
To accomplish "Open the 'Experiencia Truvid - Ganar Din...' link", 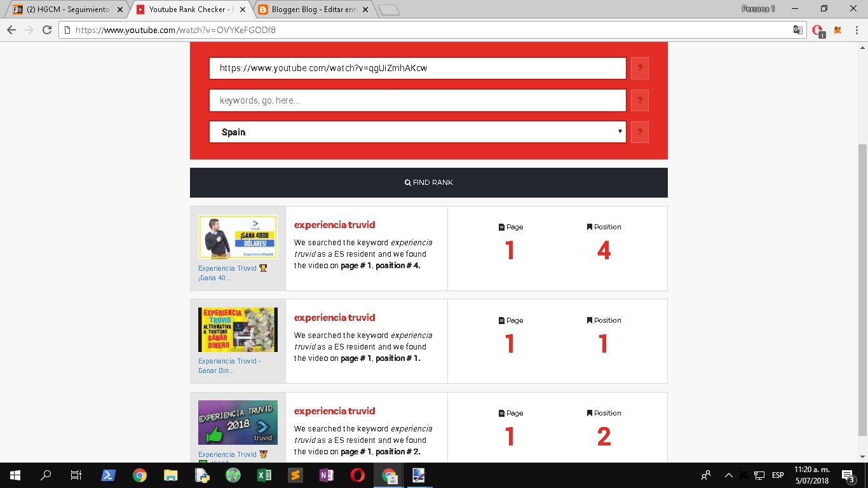I will [229, 365].
